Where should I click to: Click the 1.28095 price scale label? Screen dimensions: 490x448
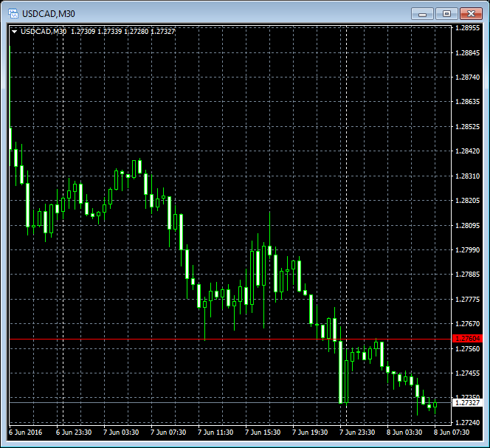click(468, 225)
